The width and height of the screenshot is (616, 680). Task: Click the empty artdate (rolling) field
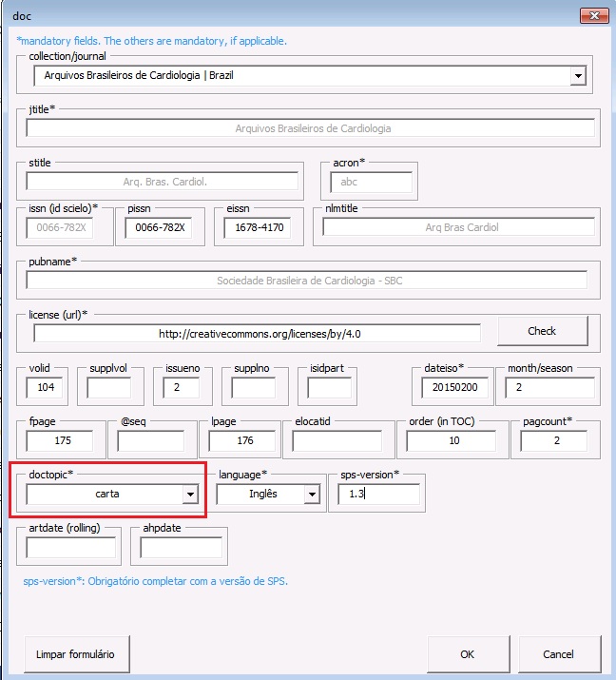[70, 548]
